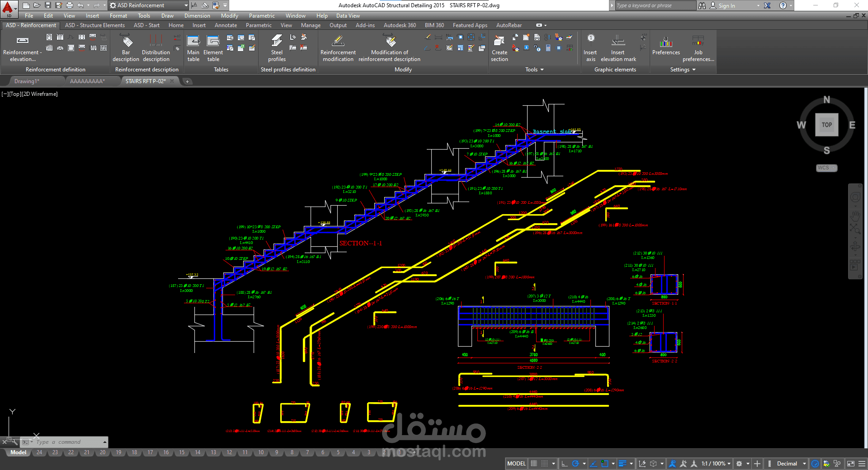868x470 pixels.
Task: Click the Clean Screen icon in status bar
Action: [x=850, y=464]
